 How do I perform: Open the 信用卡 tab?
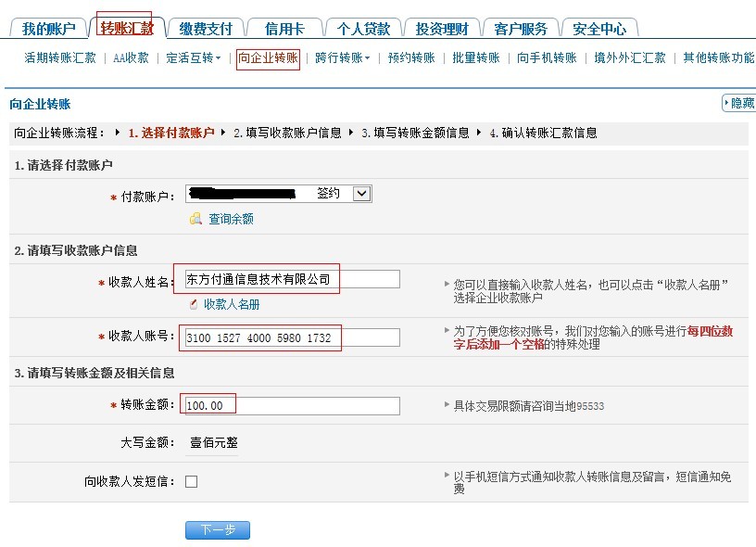point(284,29)
